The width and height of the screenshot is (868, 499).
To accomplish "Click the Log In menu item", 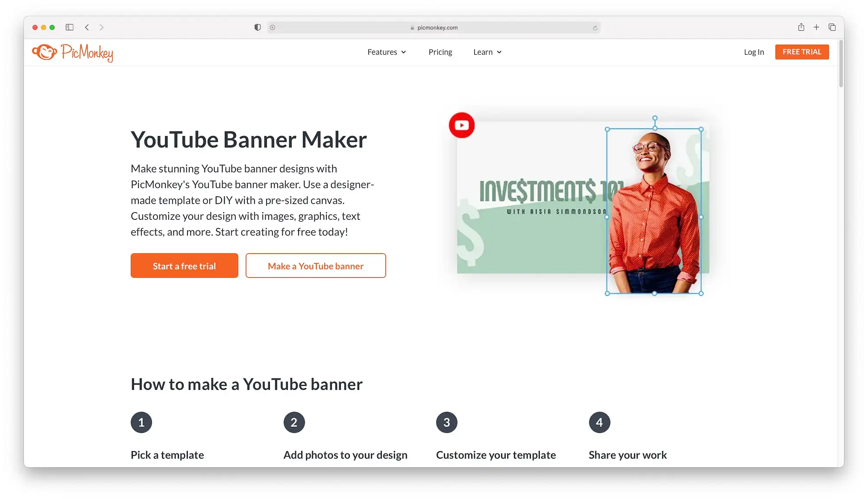I will pyautogui.click(x=754, y=51).
